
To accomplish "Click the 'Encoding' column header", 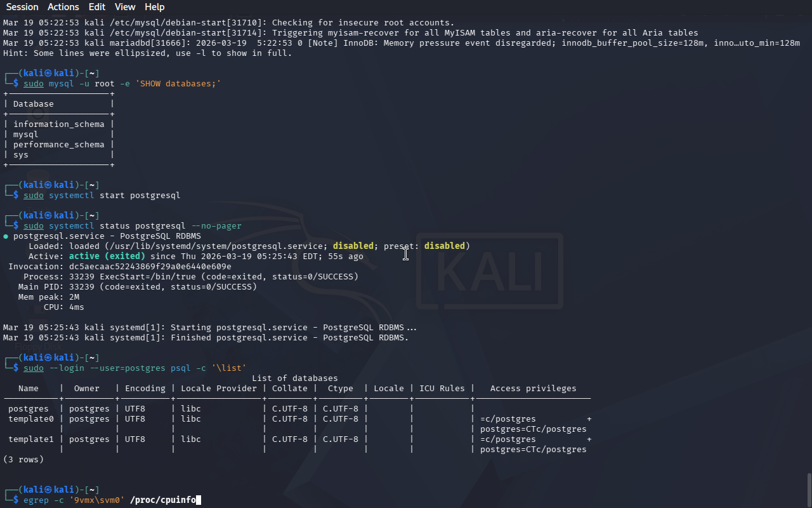I will (x=145, y=389).
